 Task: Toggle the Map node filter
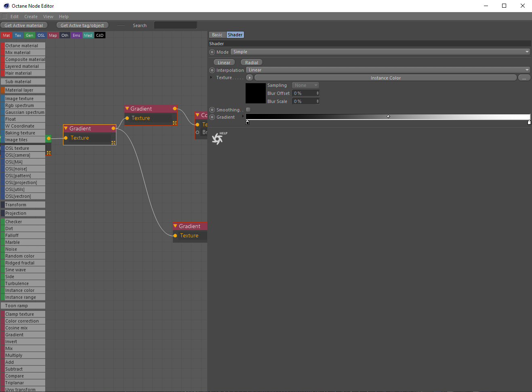click(x=53, y=36)
